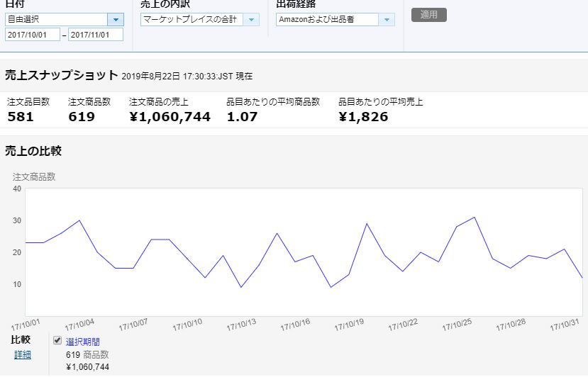This screenshot has width=588, height=377.
Task: Click the average sales value ¥1,826
Action: pos(363,117)
